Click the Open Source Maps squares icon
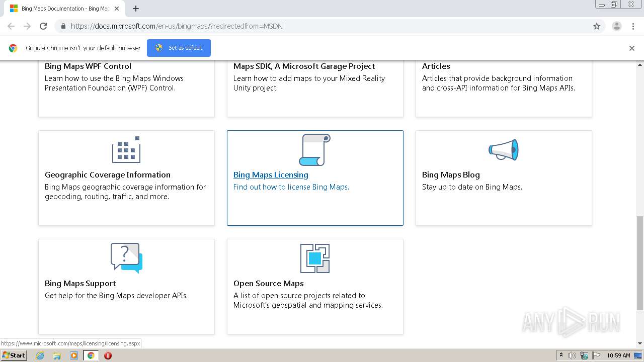This screenshot has height=362, width=644. tap(315, 258)
